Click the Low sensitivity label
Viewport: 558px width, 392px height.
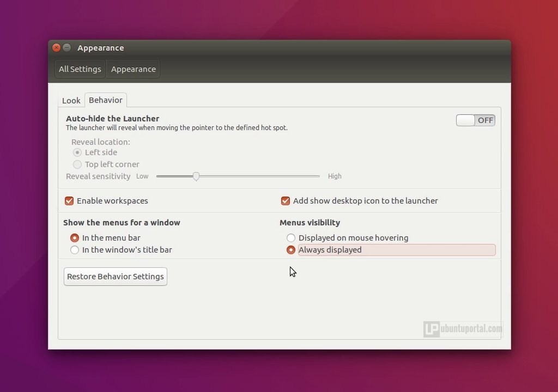tap(142, 176)
